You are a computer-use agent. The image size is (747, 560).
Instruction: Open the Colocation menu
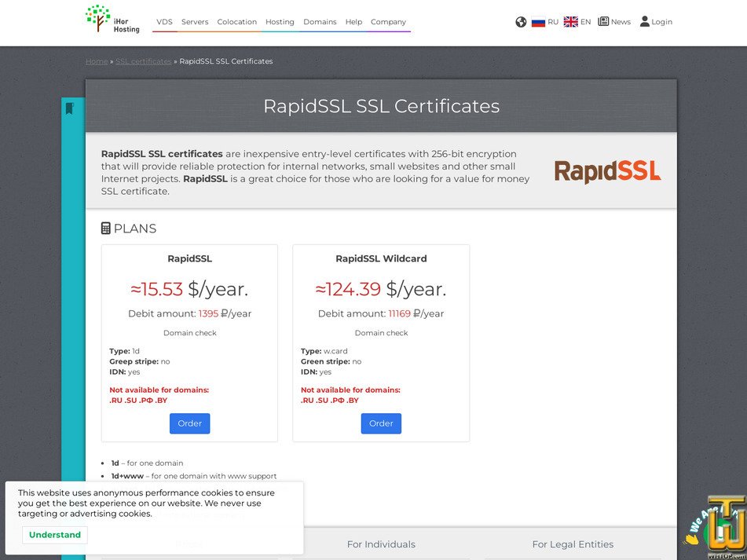236,22
